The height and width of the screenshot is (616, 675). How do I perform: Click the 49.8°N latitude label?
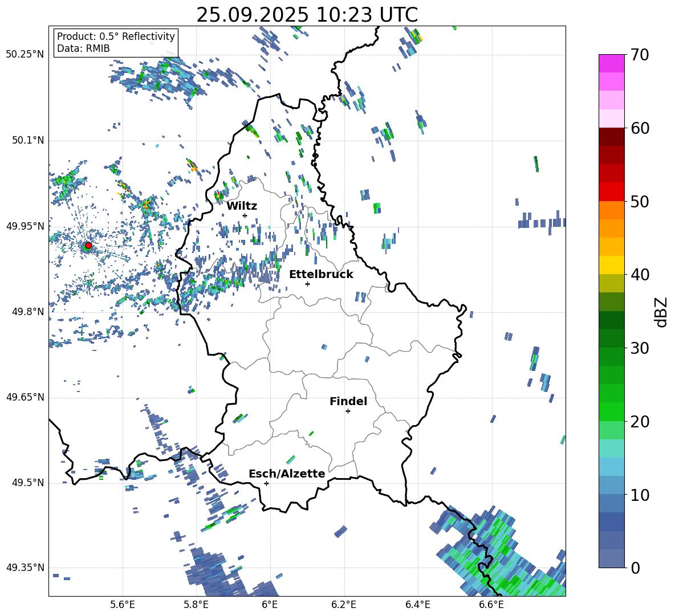click(27, 312)
